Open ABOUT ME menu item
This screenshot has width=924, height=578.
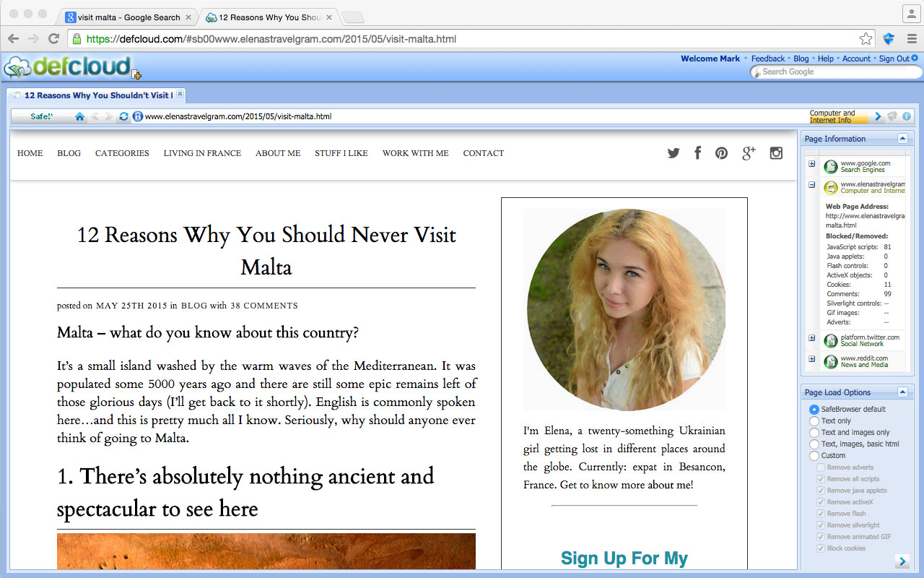click(x=278, y=153)
